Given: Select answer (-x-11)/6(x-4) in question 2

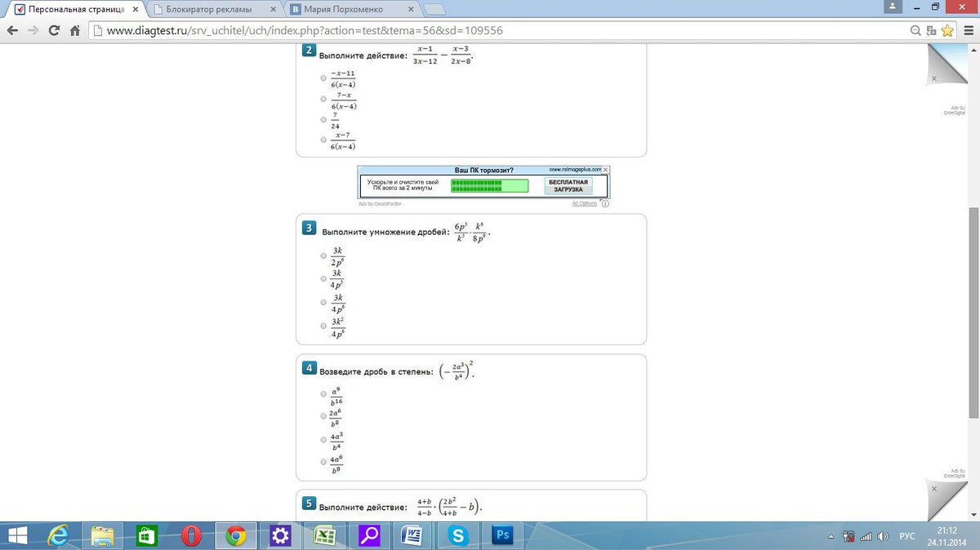Looking at the screenshot, I should coord(324,77).
